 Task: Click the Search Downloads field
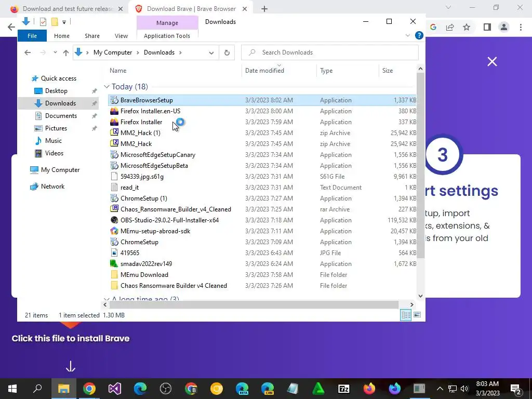point(329,52)
